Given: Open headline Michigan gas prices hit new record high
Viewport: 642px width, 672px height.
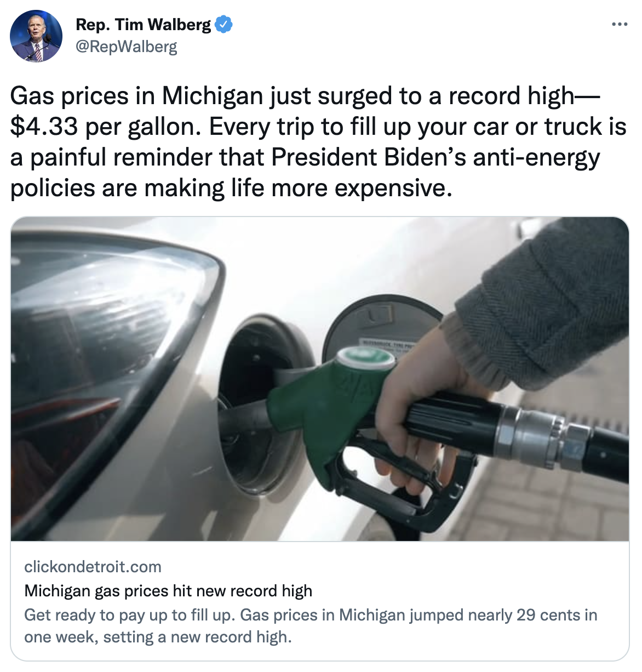Looking at the screenshot, I should 168,591.
